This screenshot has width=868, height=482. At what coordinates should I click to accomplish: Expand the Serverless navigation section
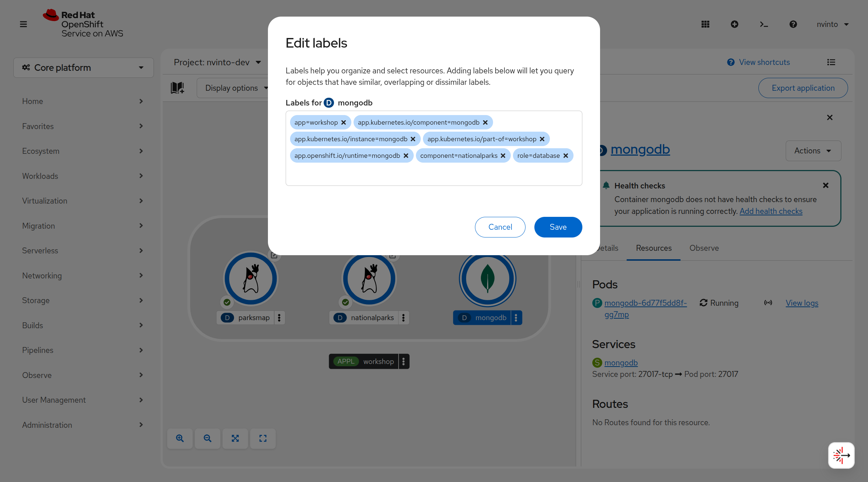83,250
